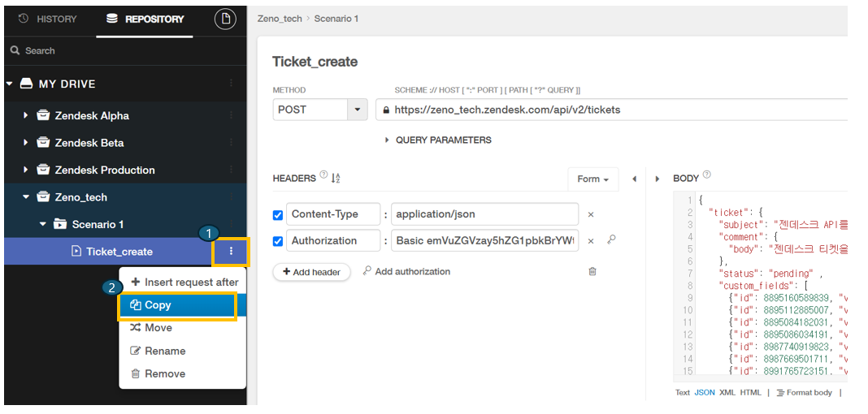Uncheck the Authorization header checkbox

pos(278,241)
